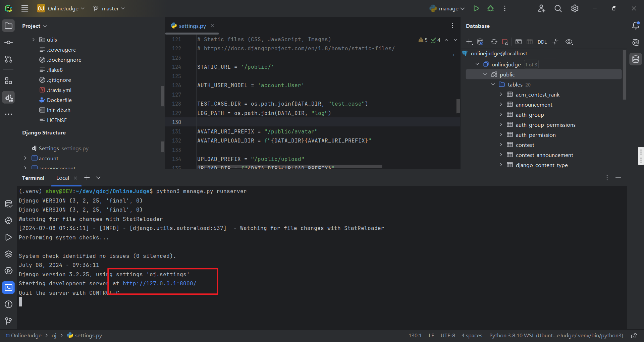Click the DDL button in Database toolbar
This screenshot has width=644, height=342.
pos(542,42)
